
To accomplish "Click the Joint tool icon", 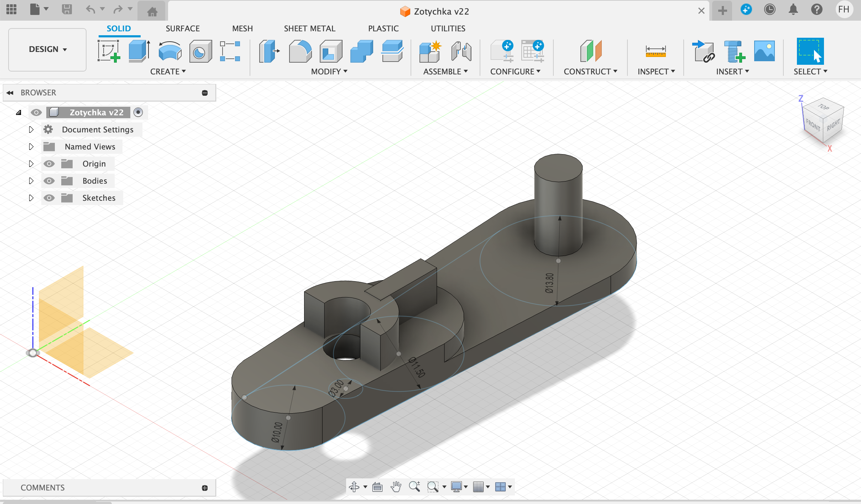I will (461, 51).
